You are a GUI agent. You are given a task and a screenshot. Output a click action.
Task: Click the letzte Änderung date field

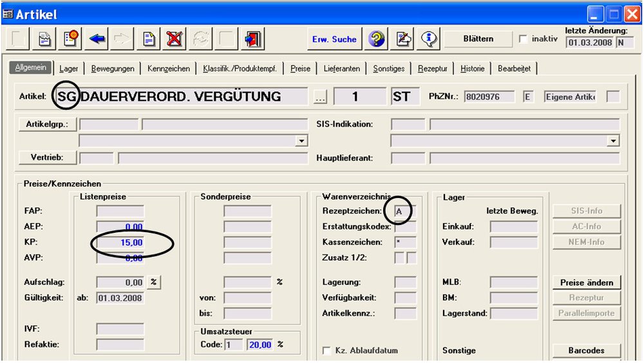pos(590,43)
